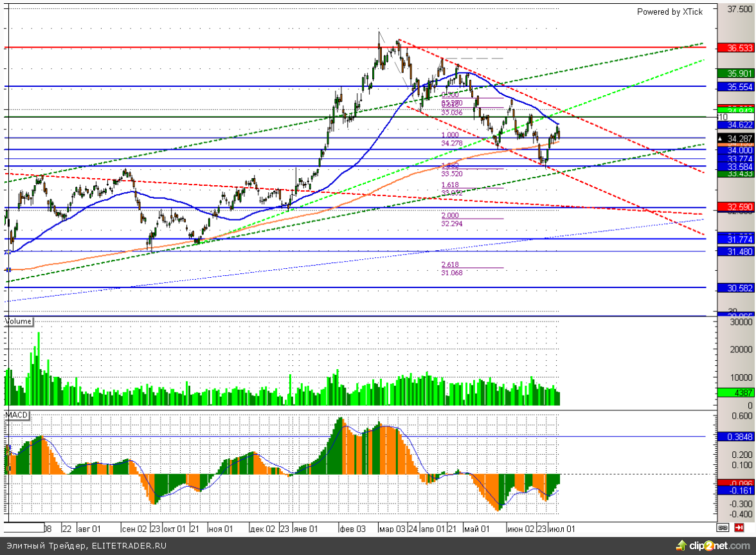This screenshot has width=756, height=555.
Task: Click the MACD panel label
Action: tap(17, 415)
